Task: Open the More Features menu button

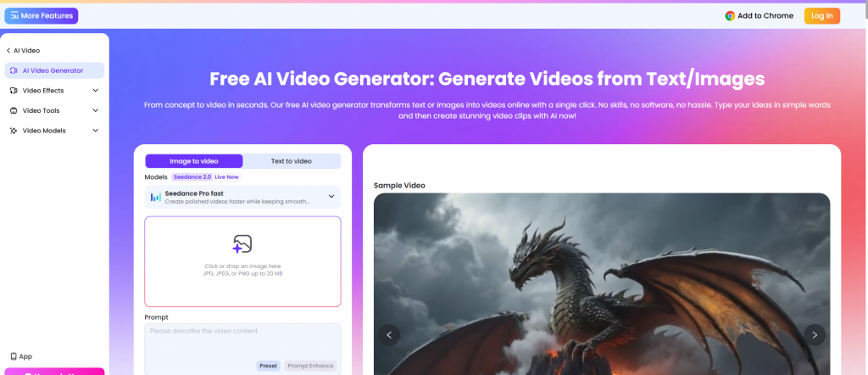Action: click(42, 15)
